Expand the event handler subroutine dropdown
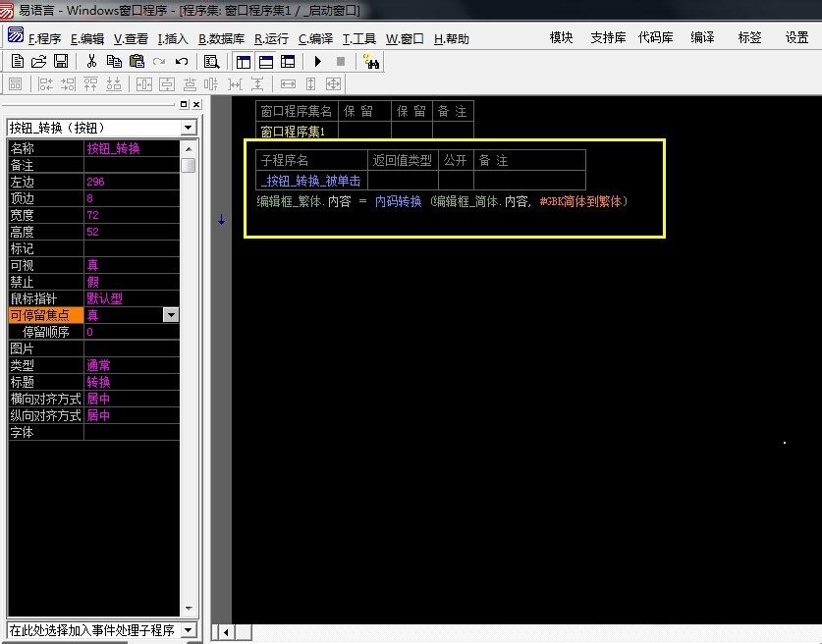Viewport: 822px width, 644px height. click(x=189, y=630)
